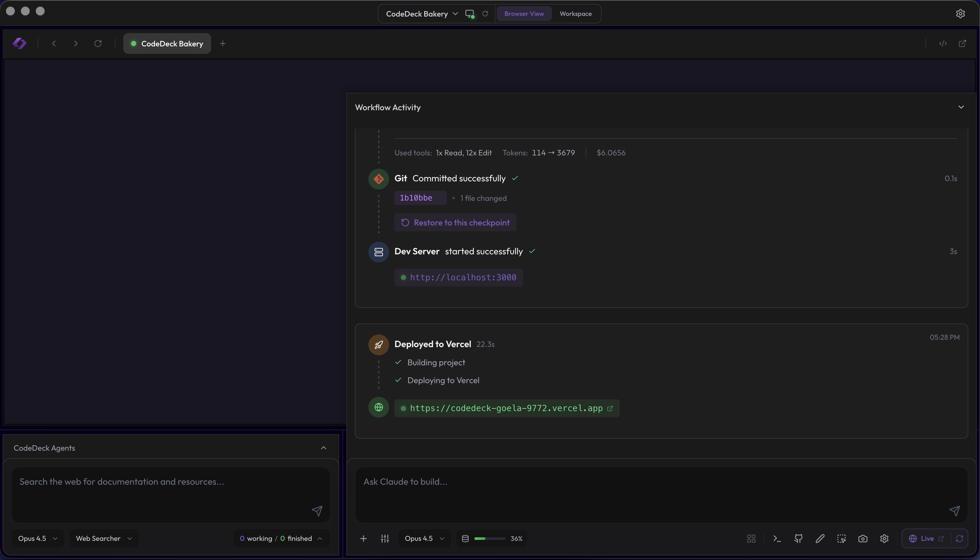
Task: Take a screenshot with the camera icon
Action: coord(862,539)
